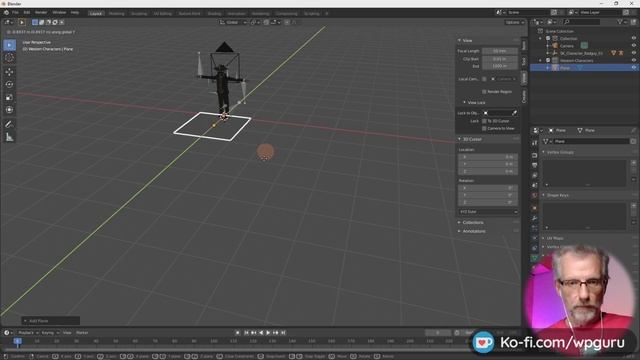
Task: Click the 3D Cursor Location X field
Action: [488, 157]
